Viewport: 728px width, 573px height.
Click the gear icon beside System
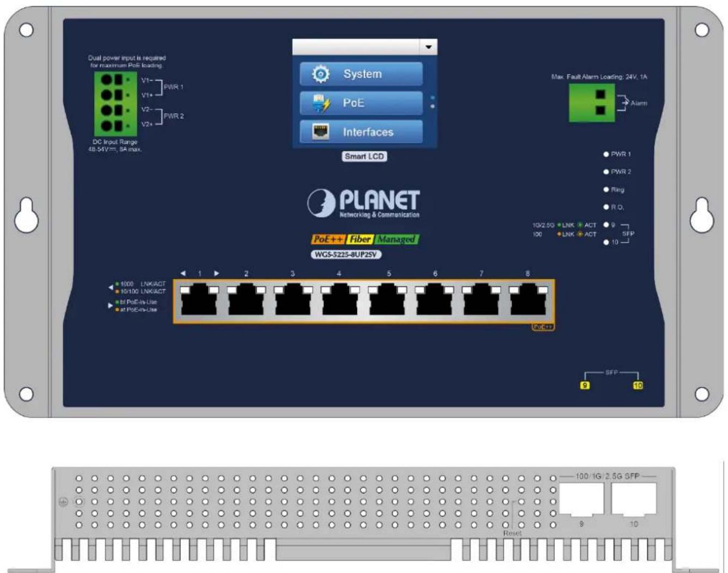point(321,74)
